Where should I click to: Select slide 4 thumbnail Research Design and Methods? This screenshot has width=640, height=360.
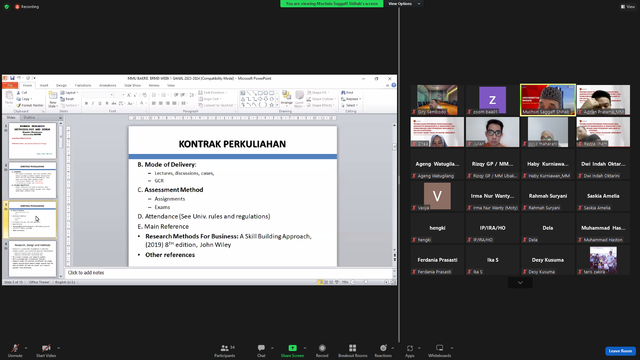pyautogui.click(x=33, y=259)
